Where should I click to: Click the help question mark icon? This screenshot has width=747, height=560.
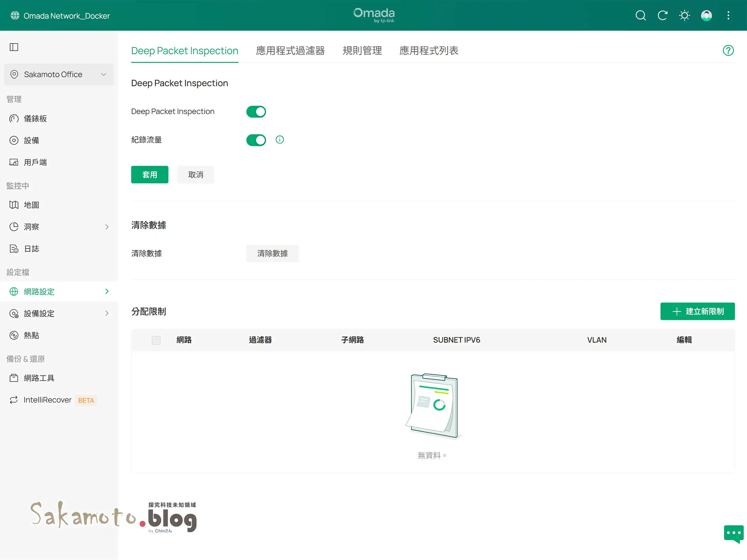pos(728,51)
